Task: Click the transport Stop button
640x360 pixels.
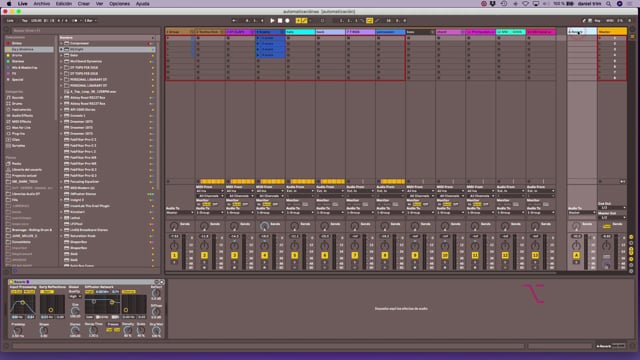Action: coord(280,20)
